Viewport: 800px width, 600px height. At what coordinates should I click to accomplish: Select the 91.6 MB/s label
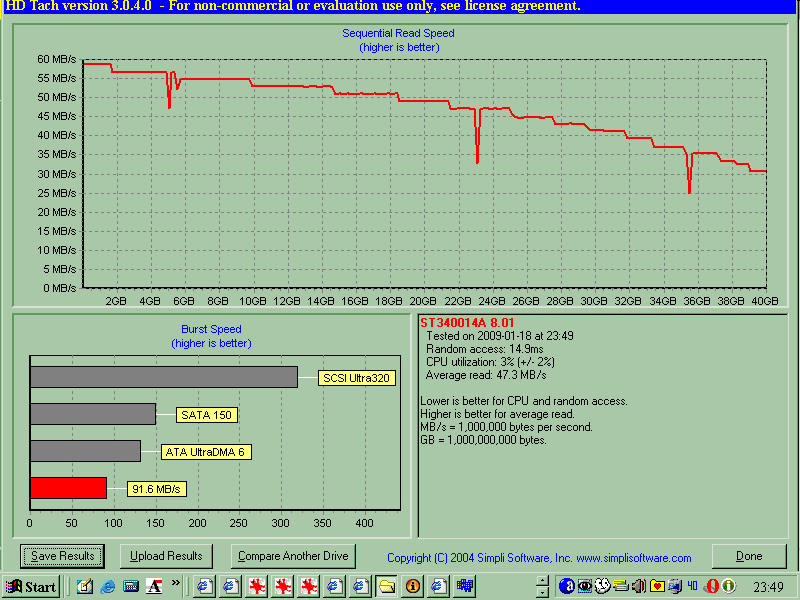(x=157, y=489)
